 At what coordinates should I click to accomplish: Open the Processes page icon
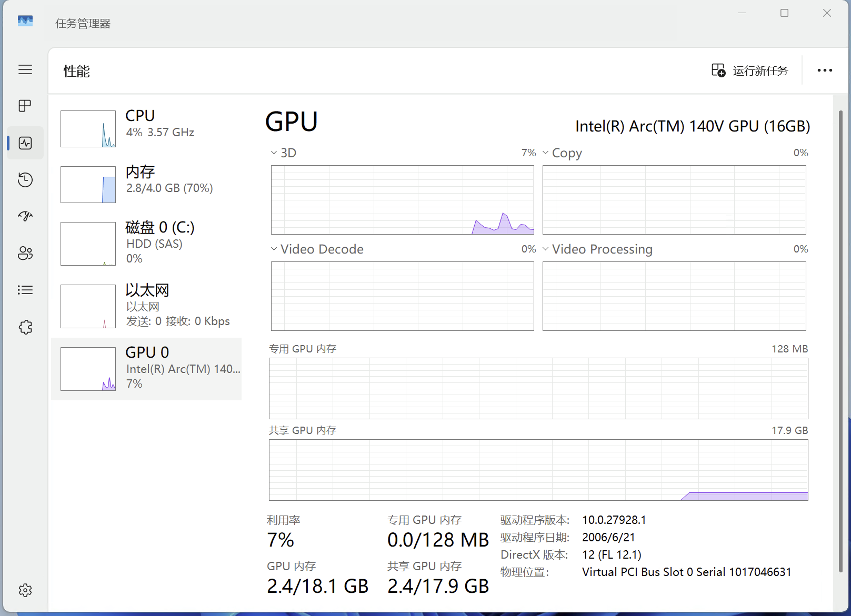click(25, 106)
